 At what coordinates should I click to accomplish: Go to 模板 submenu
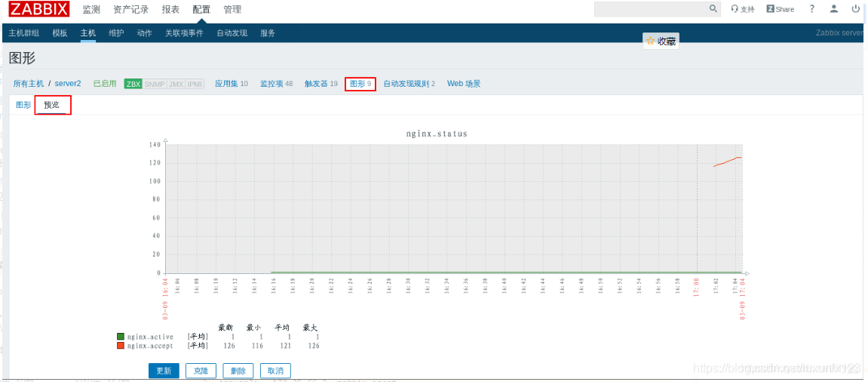60,33
